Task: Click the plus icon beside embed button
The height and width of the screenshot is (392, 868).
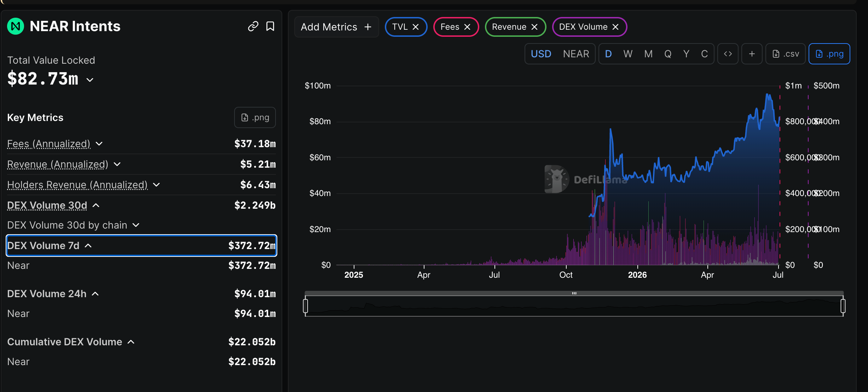Action: coord(752,54)
